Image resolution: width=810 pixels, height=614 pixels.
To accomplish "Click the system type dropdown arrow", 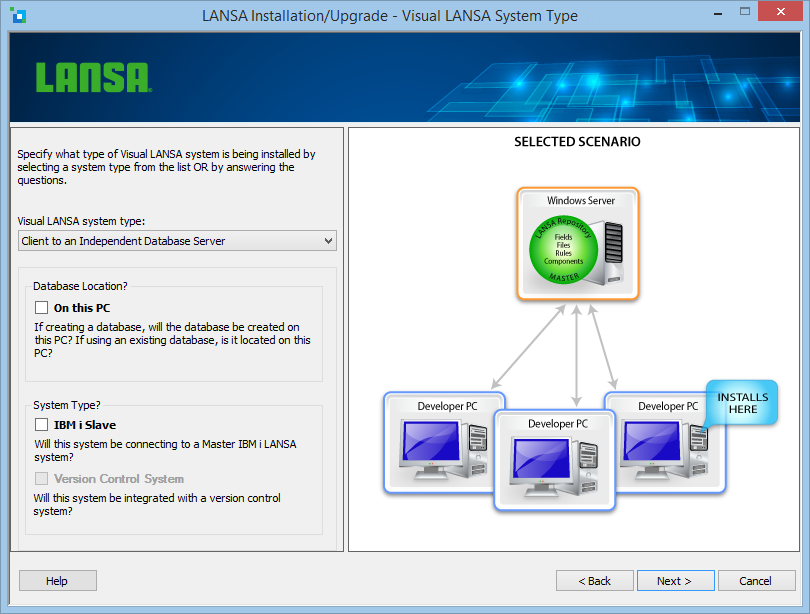I will coord(328,241).
